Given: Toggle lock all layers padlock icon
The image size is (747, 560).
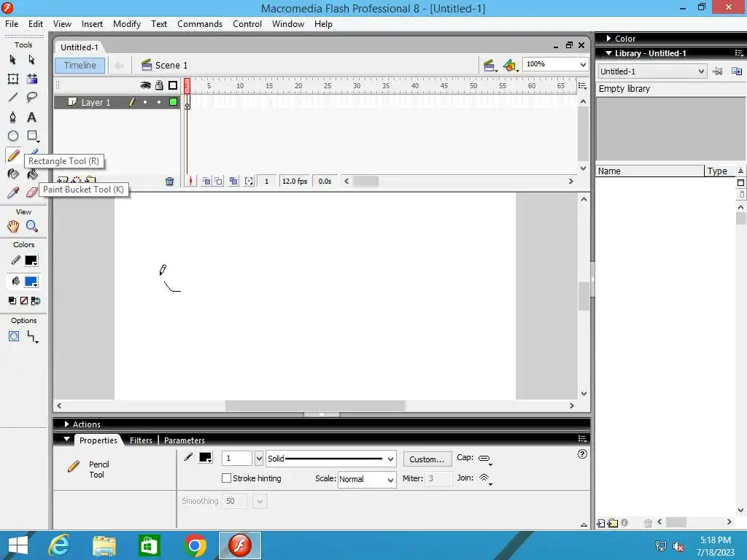Looking at the screenshot, I should click(159, 85).
